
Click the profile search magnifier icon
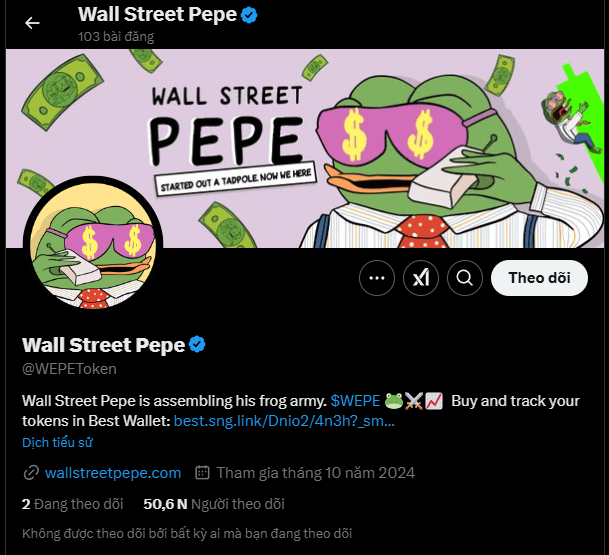(x=465, y=278)
